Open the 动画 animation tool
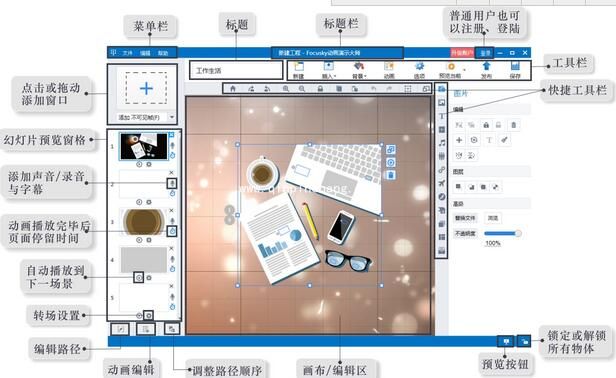 click(389, 70)
